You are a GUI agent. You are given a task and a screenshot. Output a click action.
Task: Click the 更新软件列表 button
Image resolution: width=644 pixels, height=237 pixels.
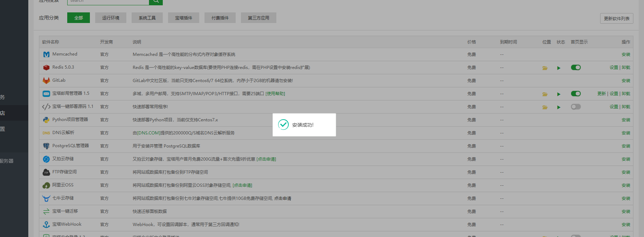(x=616, y=18)
